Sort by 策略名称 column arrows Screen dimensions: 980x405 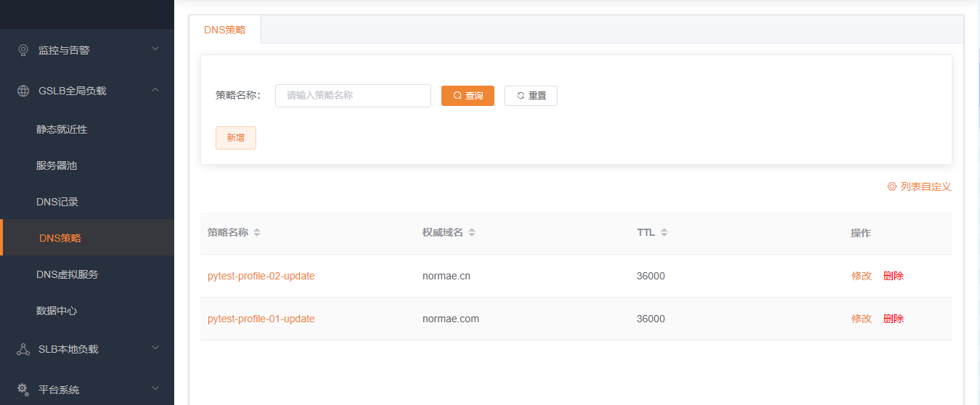pos(257,233)
